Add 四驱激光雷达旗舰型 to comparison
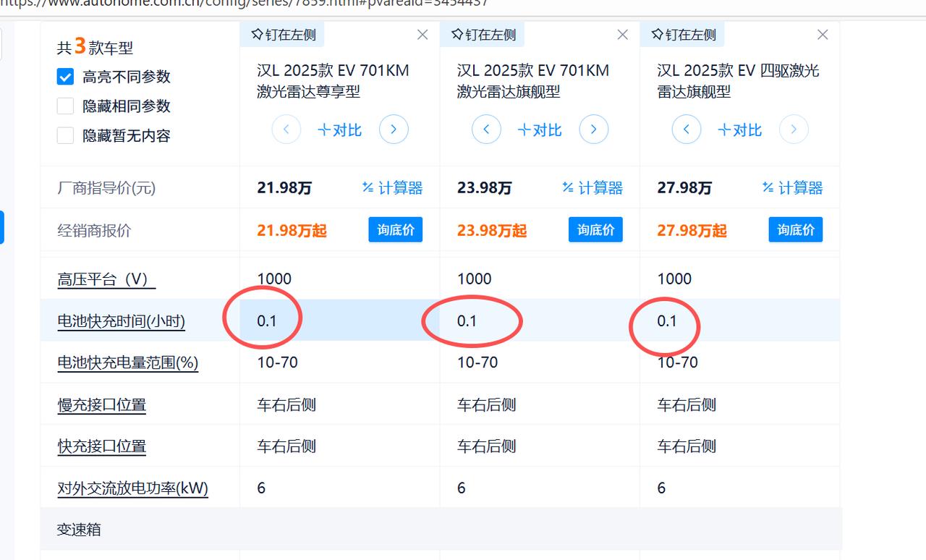The image size is (926, 560). [x=740, y=130]
